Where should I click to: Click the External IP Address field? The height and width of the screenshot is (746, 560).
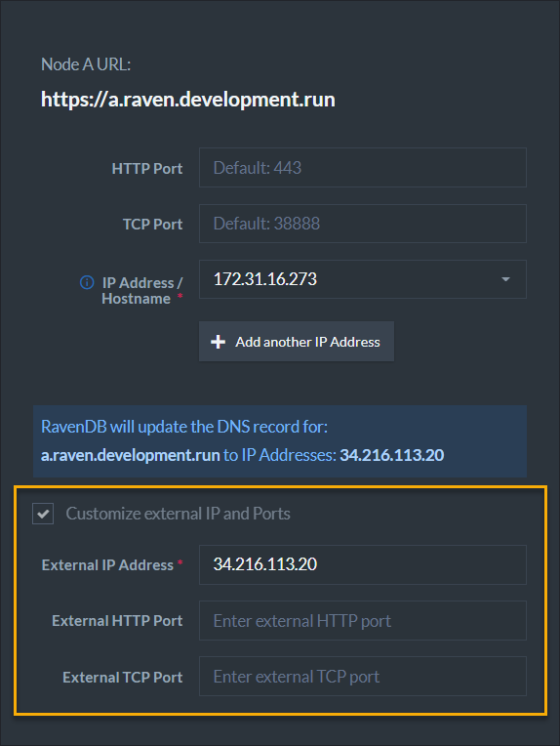point(362,564)
